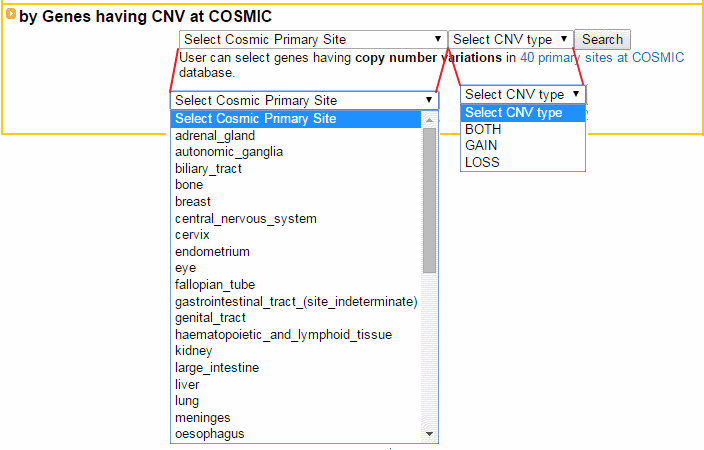Pick oesophagus option

[x=295, y=434]
